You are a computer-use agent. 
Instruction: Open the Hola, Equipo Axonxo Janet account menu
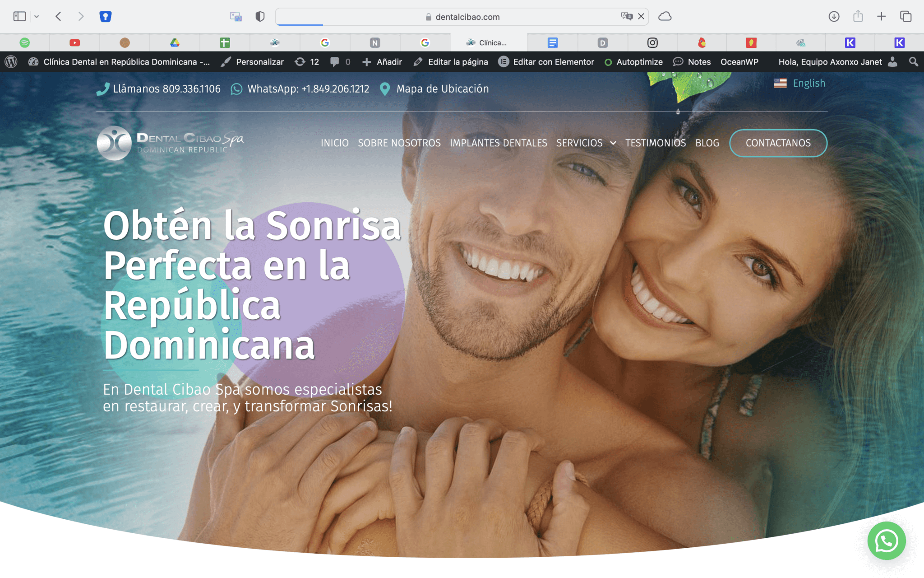coord(837,62)
